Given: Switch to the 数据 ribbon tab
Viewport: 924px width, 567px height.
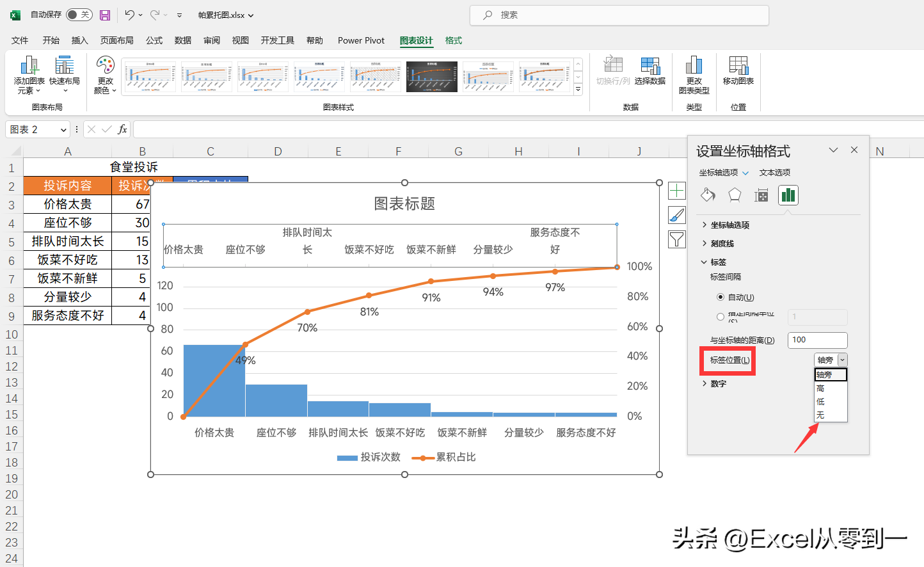Looking at the screenshot, I should 183,40.
